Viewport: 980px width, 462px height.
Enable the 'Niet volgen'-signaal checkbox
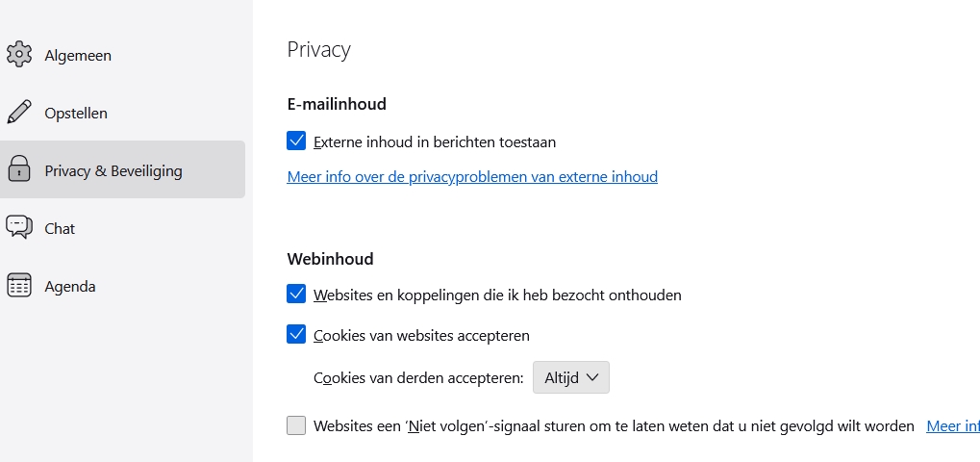click(x=296, y=425)
